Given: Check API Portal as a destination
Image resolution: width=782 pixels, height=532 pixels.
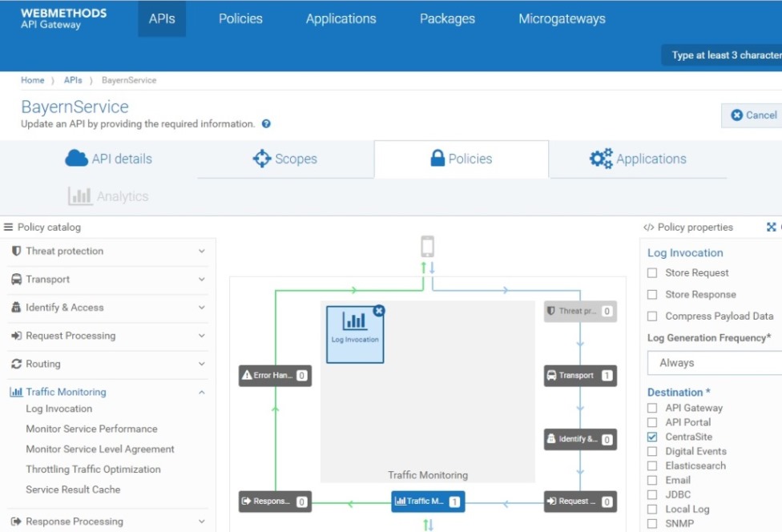Looking at the screenshot, I should coord(652,422).
